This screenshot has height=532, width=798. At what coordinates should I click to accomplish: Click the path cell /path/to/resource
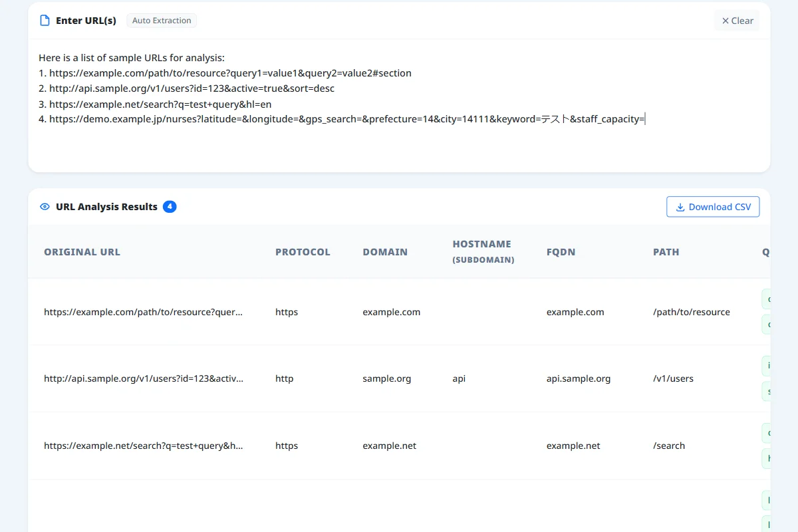pyautogui.click(x=692, y=312)
